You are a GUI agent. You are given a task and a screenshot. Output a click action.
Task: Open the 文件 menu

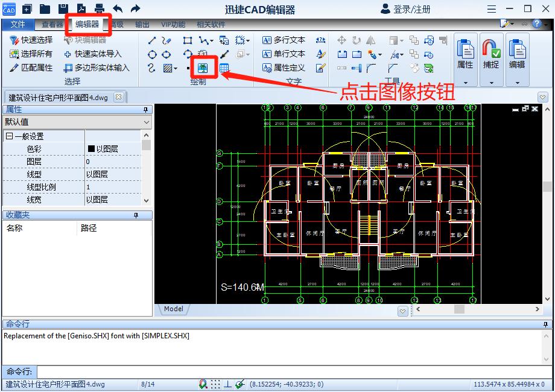pos(18,25)
